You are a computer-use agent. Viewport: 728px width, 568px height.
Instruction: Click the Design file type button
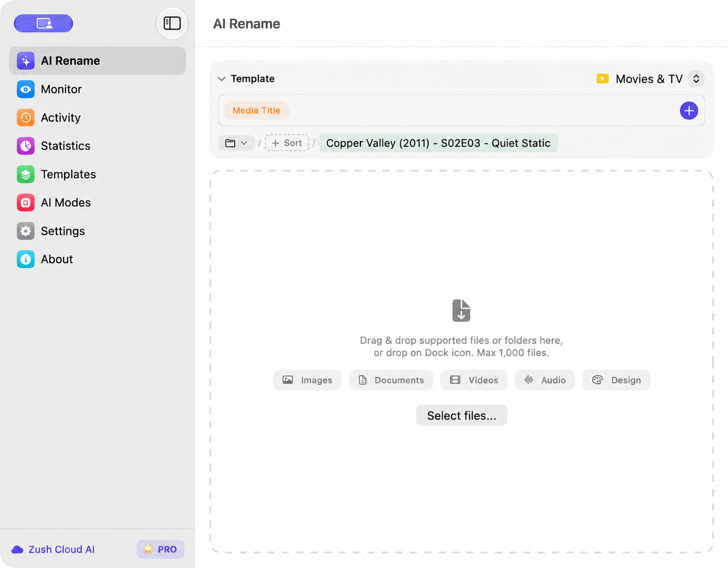point(616,380)
